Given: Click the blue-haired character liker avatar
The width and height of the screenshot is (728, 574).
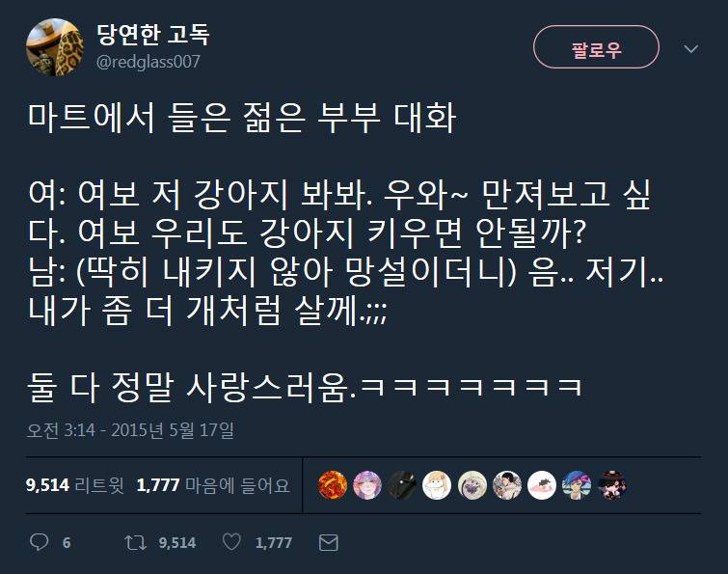Looking at the screenshot, I should click(x=577, y=485).
